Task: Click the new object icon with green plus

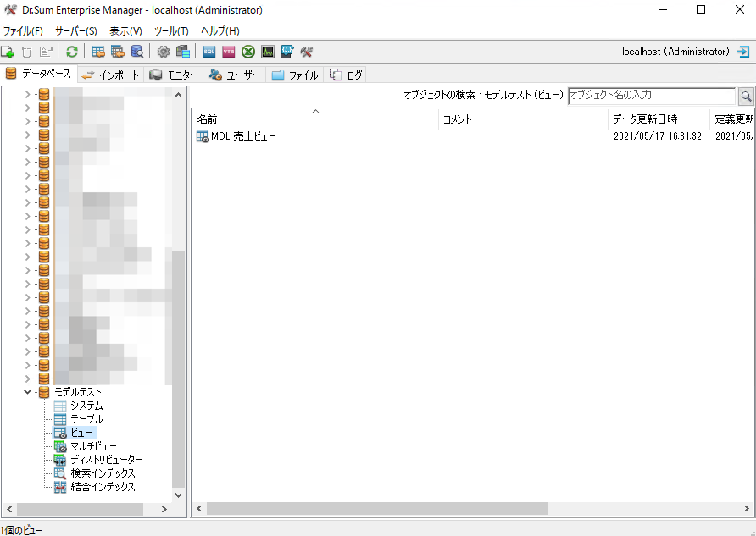Action: 8,52
